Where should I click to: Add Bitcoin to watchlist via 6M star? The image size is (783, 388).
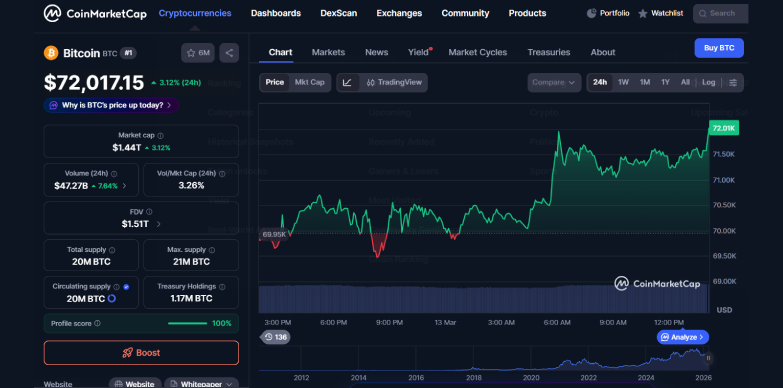click(x=198, y=53)
